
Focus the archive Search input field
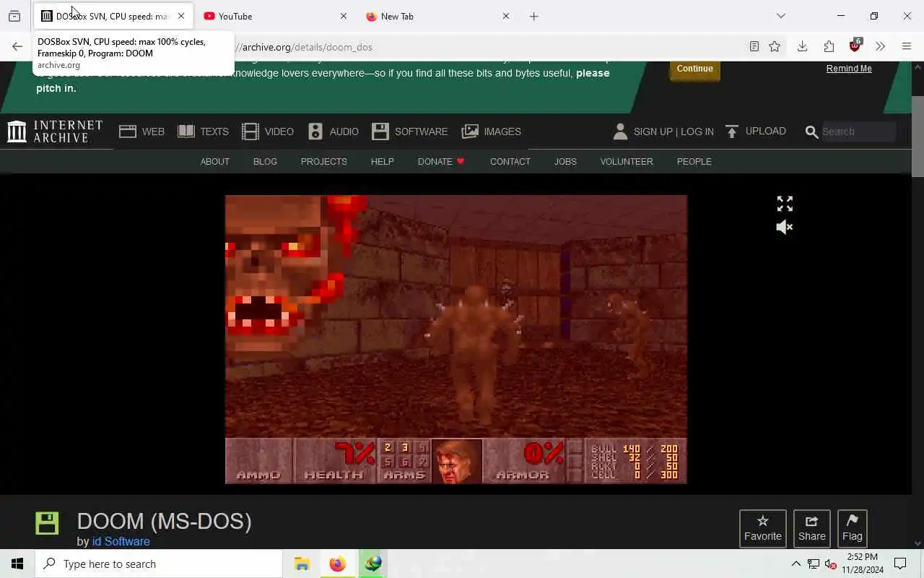tap(858, 131)
